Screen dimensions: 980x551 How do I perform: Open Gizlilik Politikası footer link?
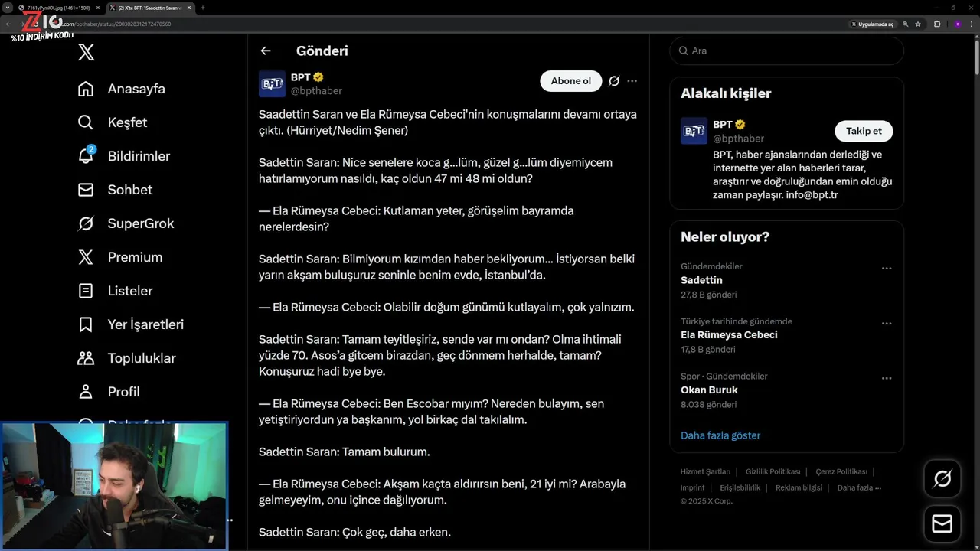pyautogui.click(x=773, y=471)
